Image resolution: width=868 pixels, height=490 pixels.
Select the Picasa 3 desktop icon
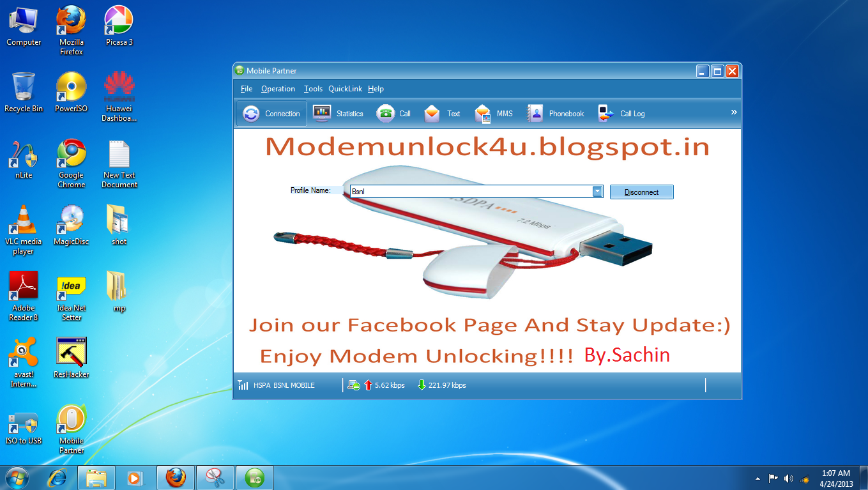tap(119, 26)
